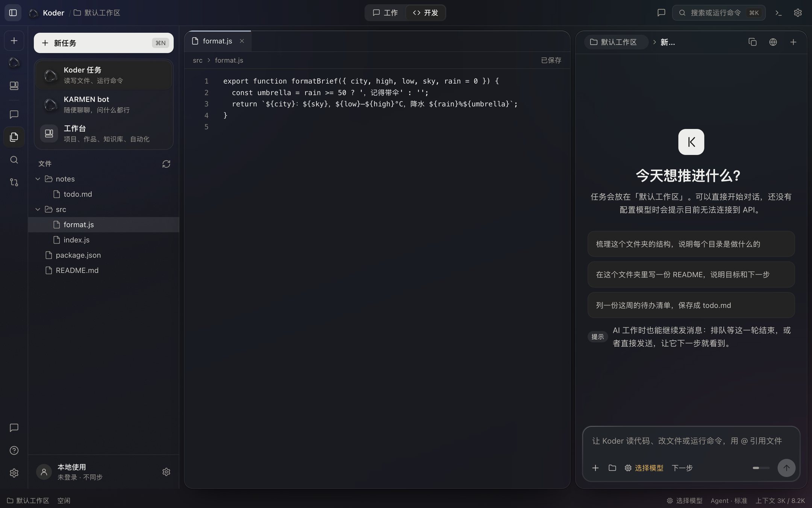Open 默认工作区 workspace dropdown in chat header
This screenshot has width=812, height=508.
pyautogui.click(x=616, y=42)
